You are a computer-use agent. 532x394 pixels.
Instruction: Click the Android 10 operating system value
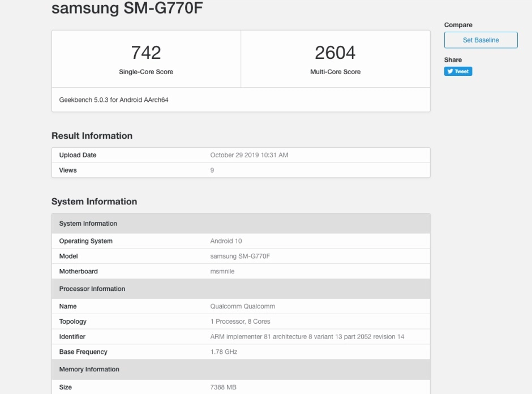pyautogui.click(x=226, y=241)
